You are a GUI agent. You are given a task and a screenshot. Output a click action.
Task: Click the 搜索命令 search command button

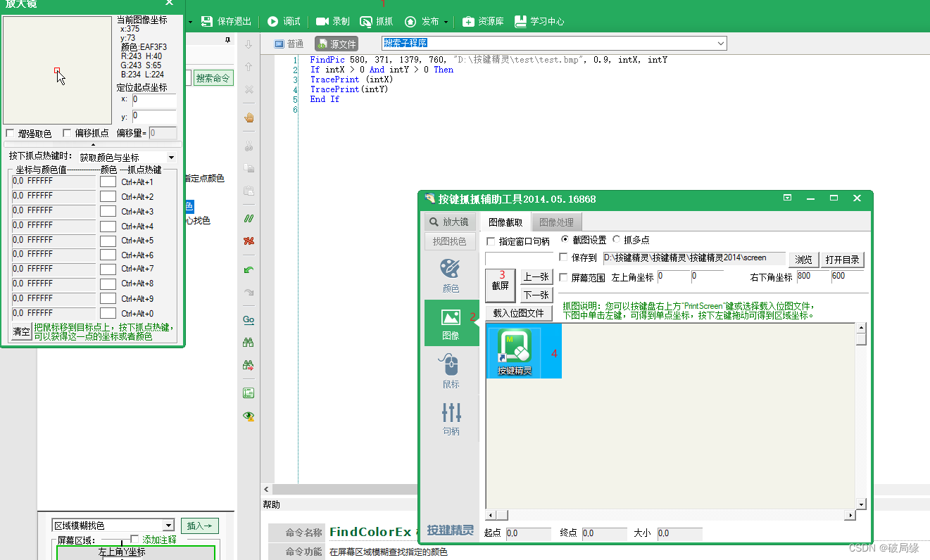click(213, 78)
